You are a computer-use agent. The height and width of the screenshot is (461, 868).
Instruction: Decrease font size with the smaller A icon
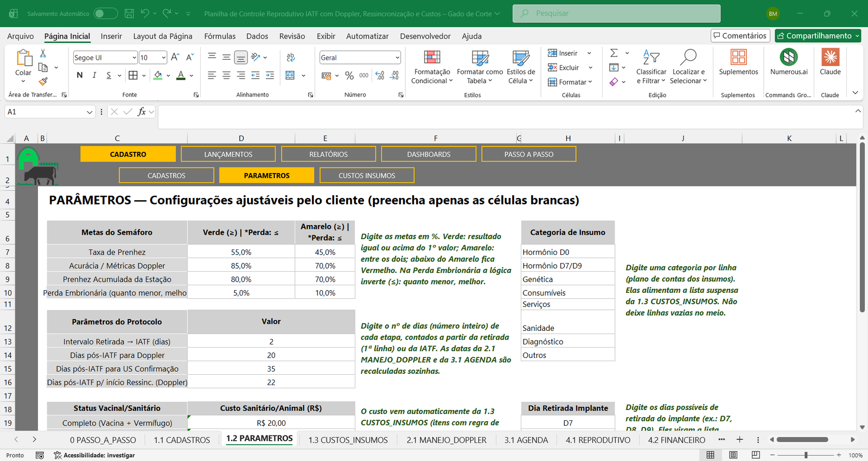(x=189, y=57)
